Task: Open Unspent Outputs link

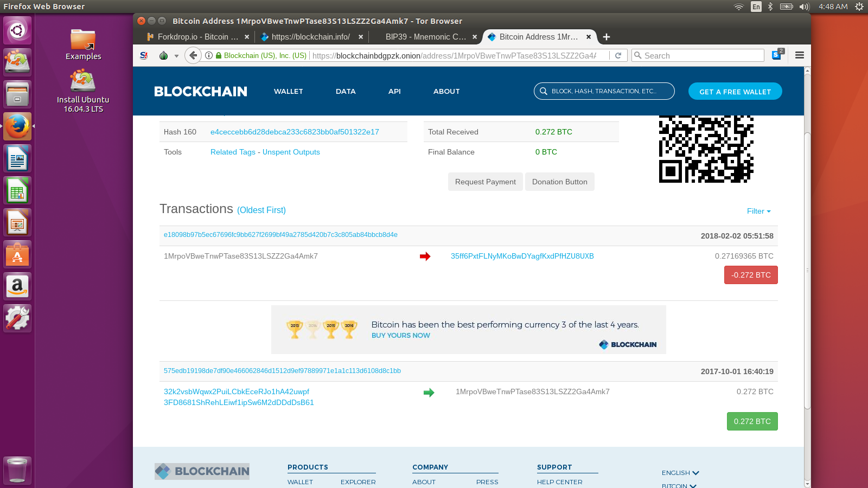Action: coord(291,152)
